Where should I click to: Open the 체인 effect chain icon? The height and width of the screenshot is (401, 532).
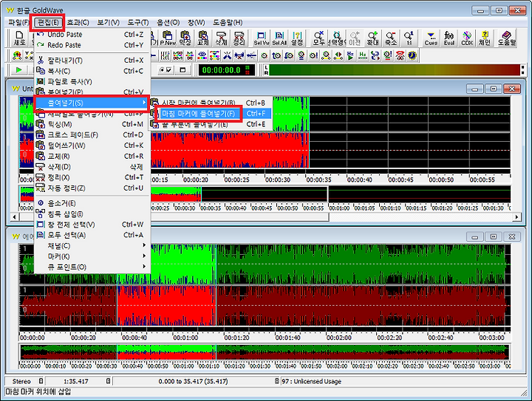tap(485, 38)
